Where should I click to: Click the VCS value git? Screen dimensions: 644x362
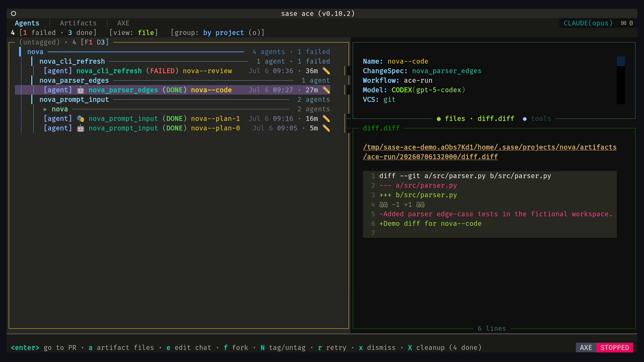pyautogui.click(x=389, y=100)
